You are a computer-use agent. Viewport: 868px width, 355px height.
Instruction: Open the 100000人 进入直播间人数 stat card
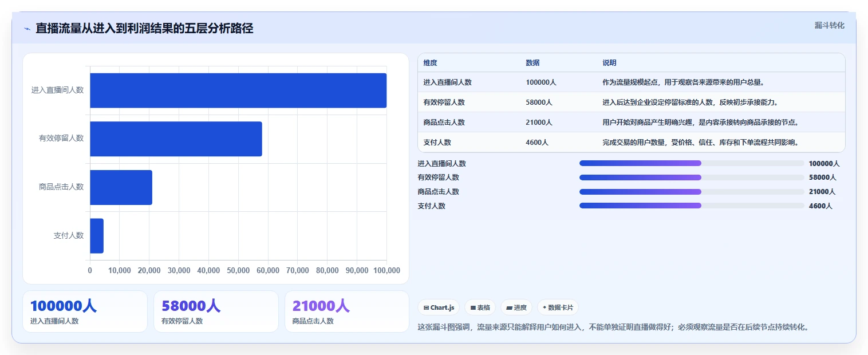coord(85,311)
